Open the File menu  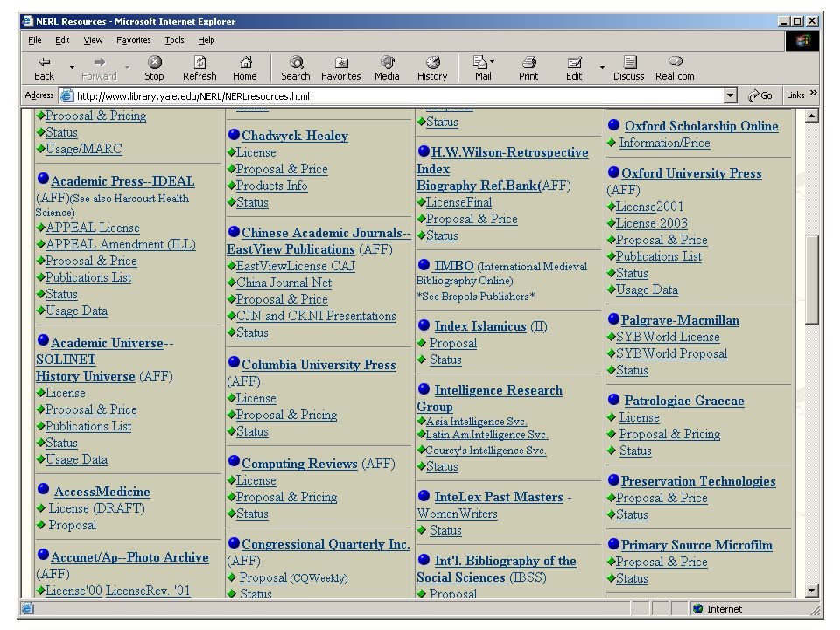pos(35,40)
